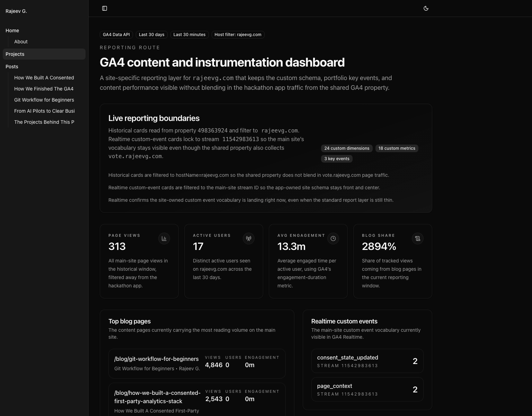The width and height of the screenshot is (532, 416).
Task: Toggle the sidebar collapse icon
Action: coord(105,8)
